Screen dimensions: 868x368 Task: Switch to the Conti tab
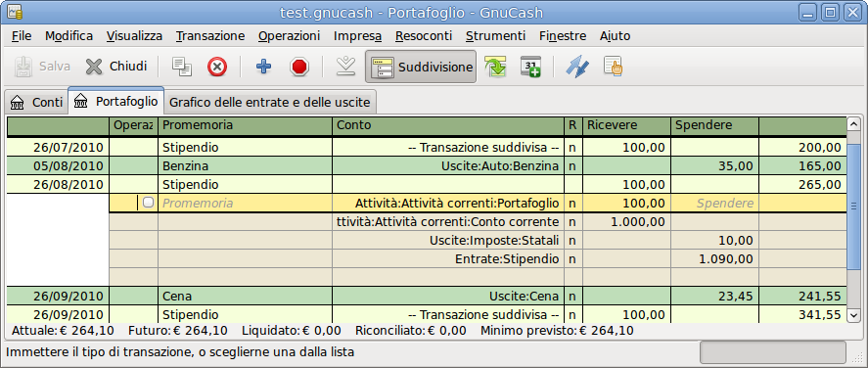(36, 103)
